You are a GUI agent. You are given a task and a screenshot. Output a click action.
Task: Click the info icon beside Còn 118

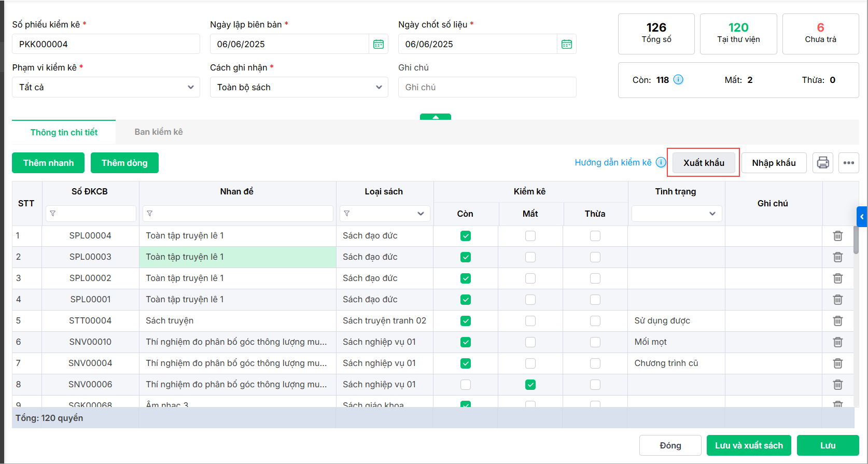(678, 79)
